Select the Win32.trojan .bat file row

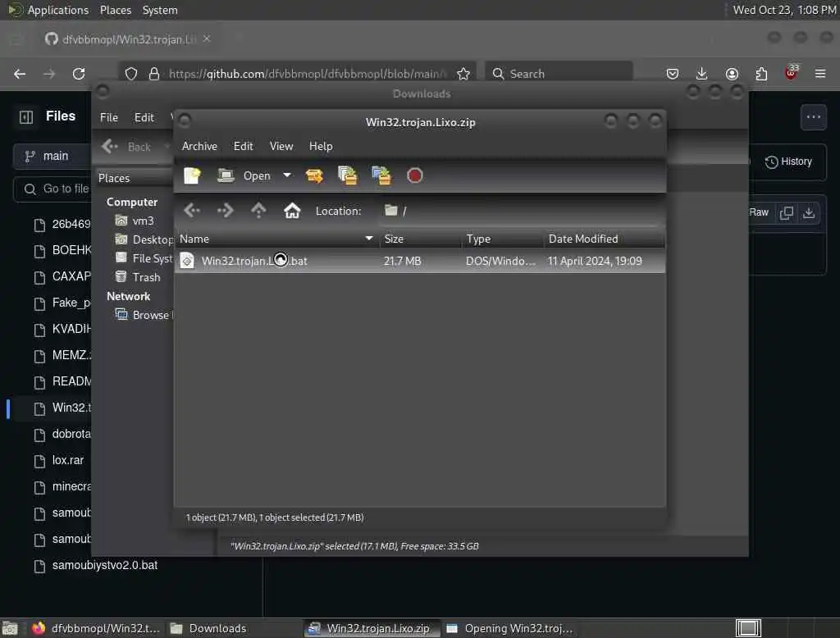(420, 261)
